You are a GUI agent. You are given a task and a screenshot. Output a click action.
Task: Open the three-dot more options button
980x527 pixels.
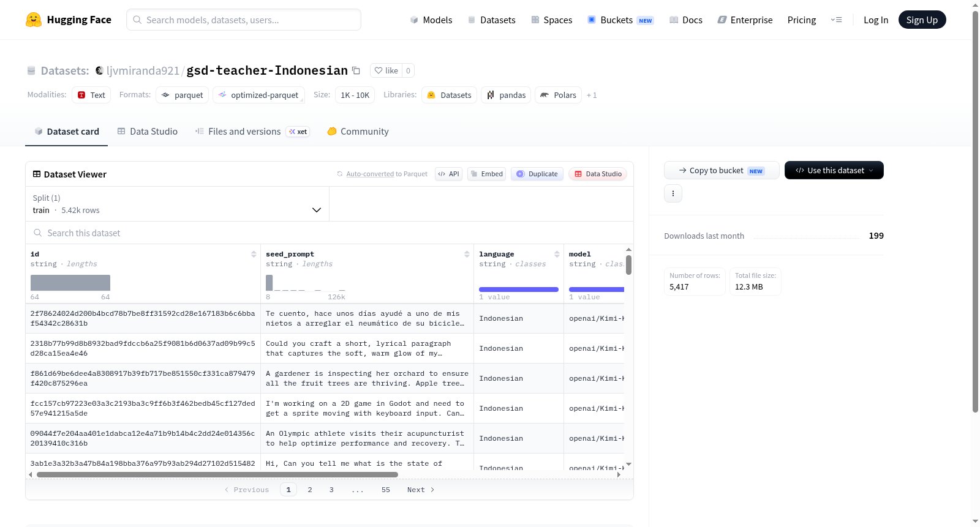click(673, 193)
